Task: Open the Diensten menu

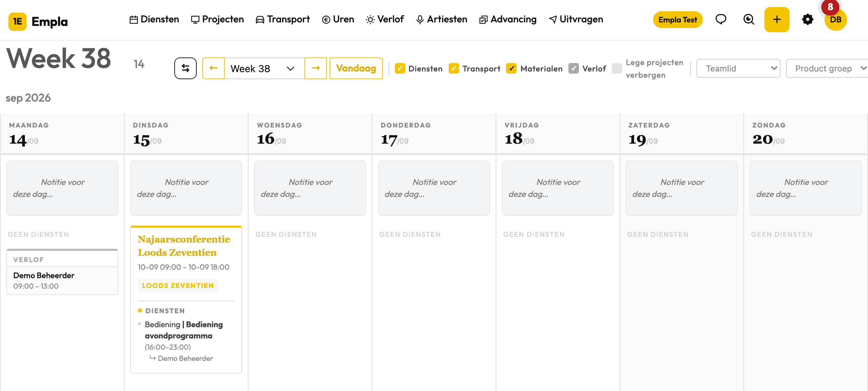Action: click(154, 19)
